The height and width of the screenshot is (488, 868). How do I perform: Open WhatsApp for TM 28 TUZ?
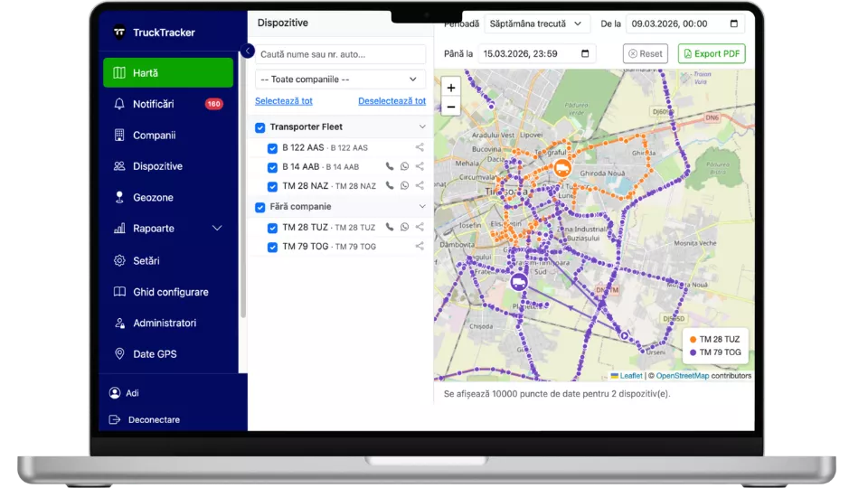[x=405, y=227]
